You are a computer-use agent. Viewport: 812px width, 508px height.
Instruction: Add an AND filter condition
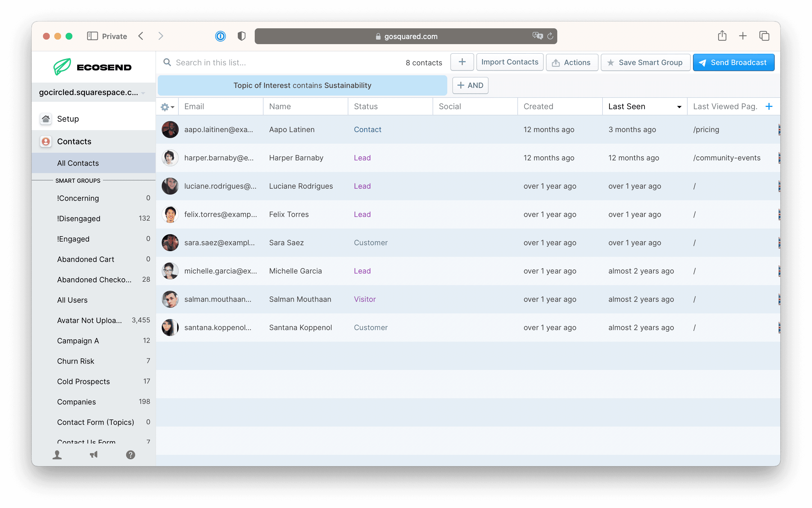pos(470,85)
